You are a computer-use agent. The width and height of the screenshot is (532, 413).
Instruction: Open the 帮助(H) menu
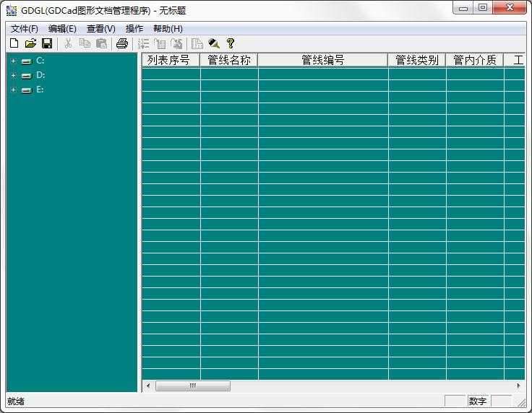point(168,29)
